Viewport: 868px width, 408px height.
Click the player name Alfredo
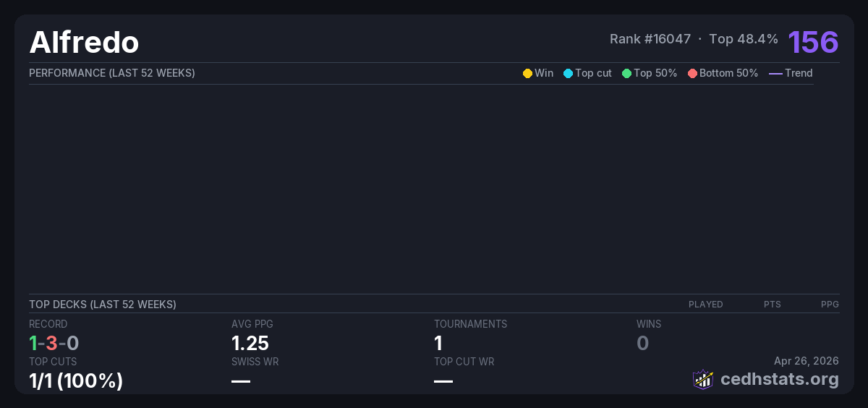tap(84, 43)
